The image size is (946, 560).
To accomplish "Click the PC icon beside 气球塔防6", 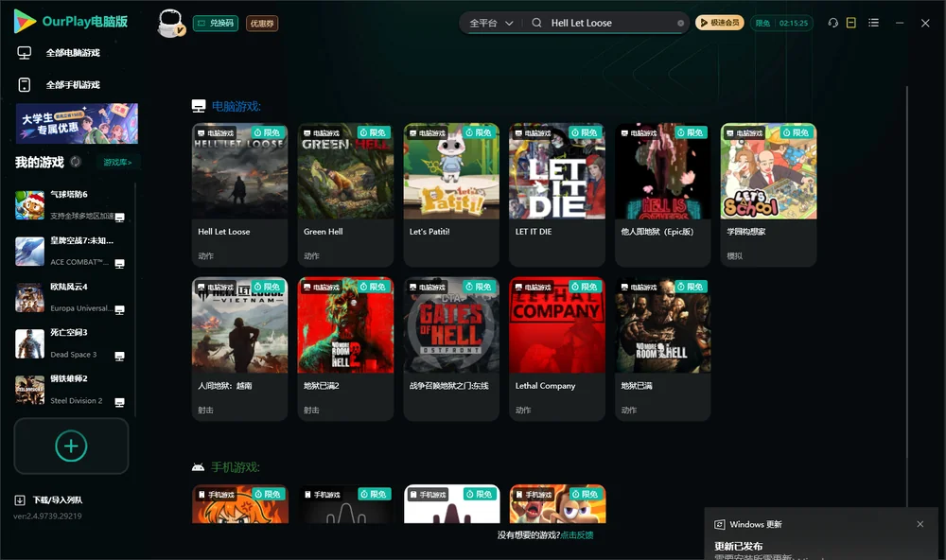I will (x=119, y=218).
